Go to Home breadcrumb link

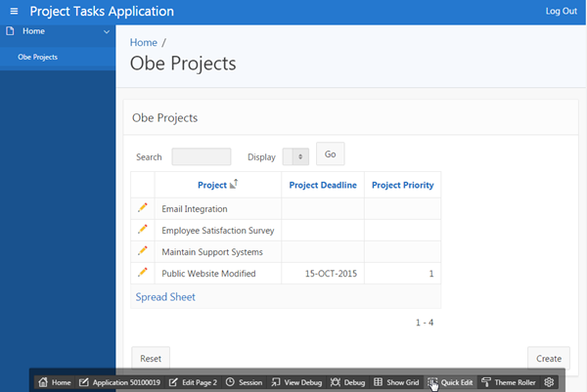click(144, 42)
